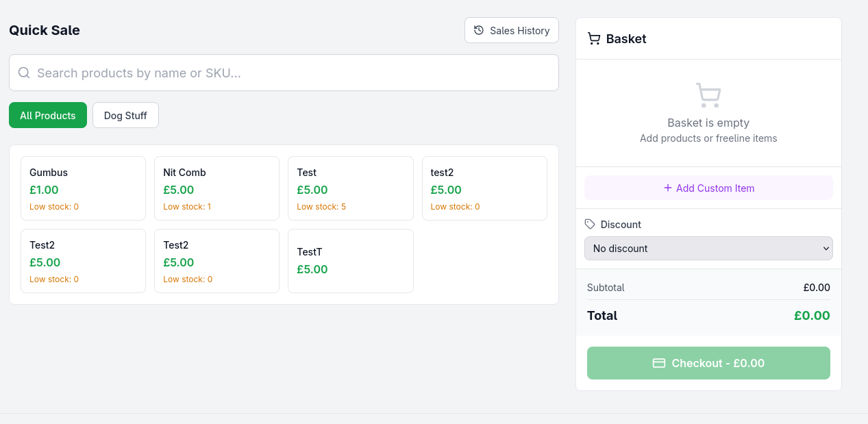Screen dimensions: 868x424
Task: Switch to the Dog Stuff category
Action: pyautogui.click(x=125, y=115)
